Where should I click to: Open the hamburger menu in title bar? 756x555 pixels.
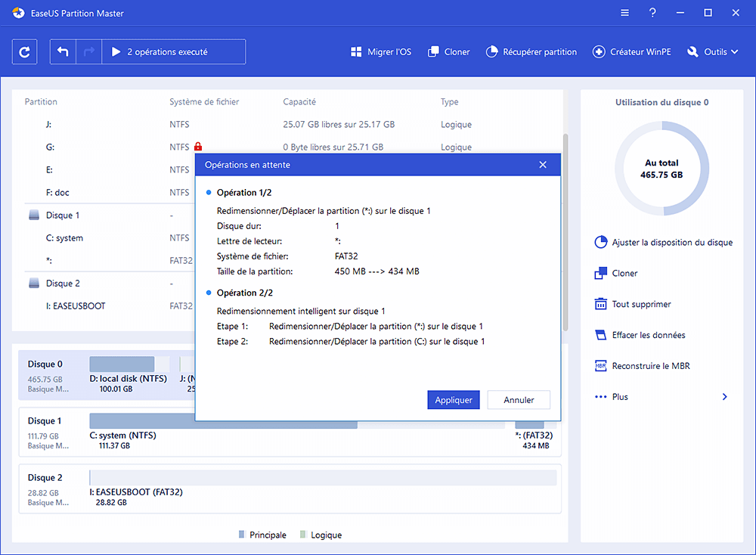625,13
